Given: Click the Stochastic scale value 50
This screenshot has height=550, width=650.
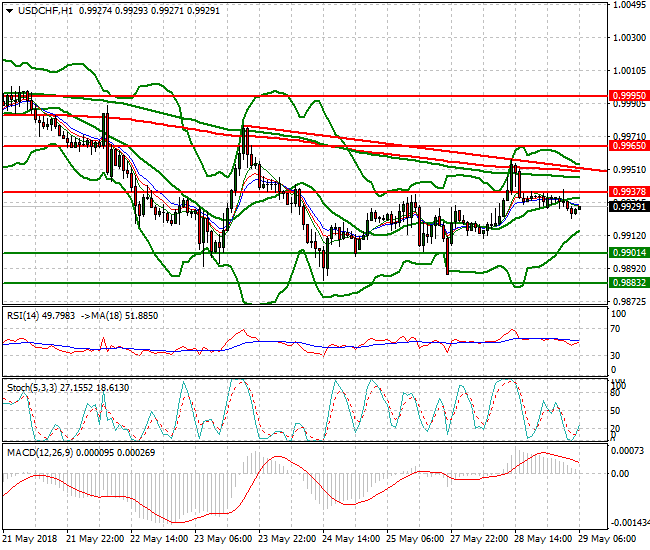Looking at the screenshot, I should 616,411.
